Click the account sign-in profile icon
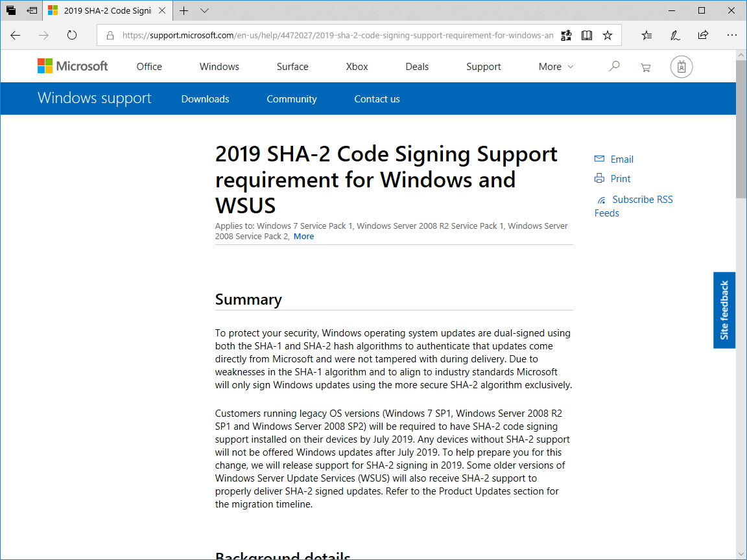This screenshot has width=747, height=560. click(682, 67)
